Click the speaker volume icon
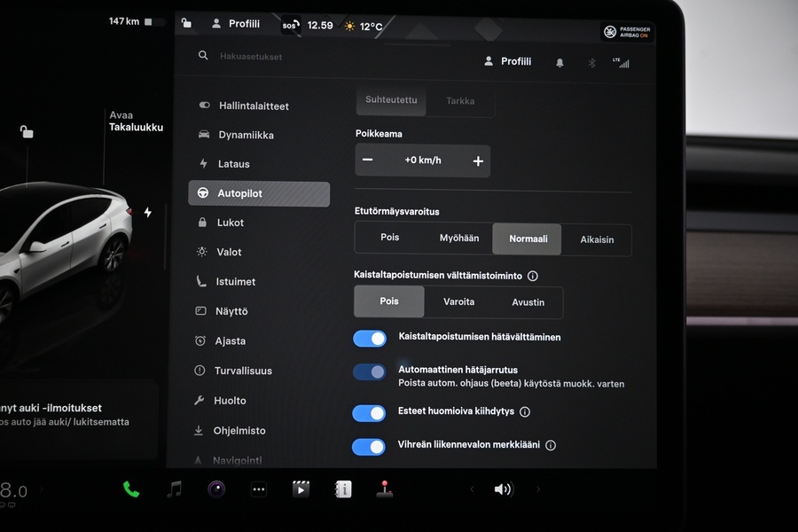 (503, 489)
